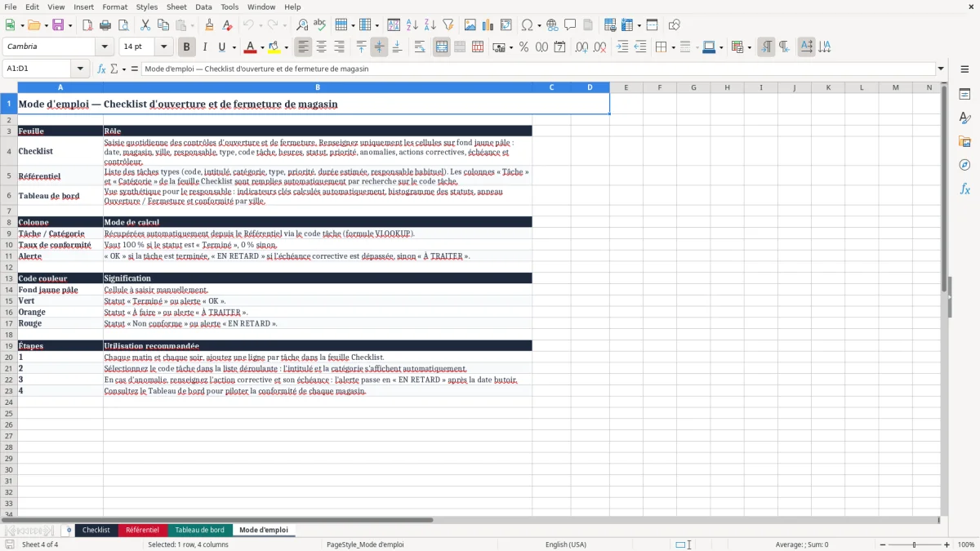Run the spelling checker
Viewport: 980px width, 551px height.
(x=320, y=25)
